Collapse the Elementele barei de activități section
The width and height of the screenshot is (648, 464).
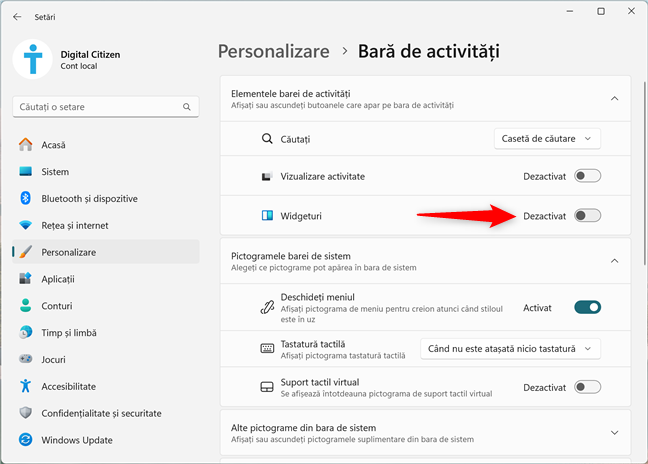pyautogui.click(x=615, y=98)
